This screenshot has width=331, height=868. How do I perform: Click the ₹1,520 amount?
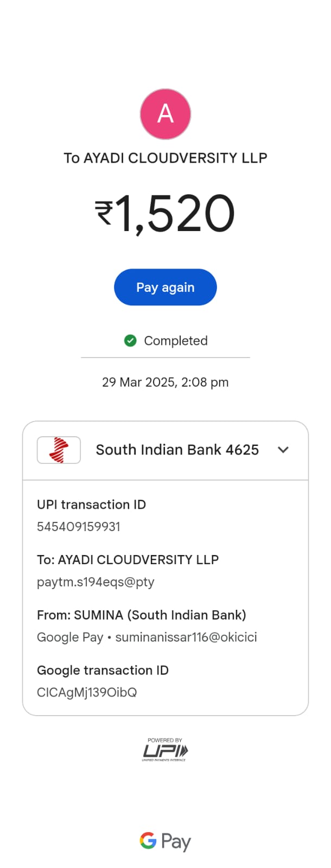pyautogui.click(x=165, y=213)
